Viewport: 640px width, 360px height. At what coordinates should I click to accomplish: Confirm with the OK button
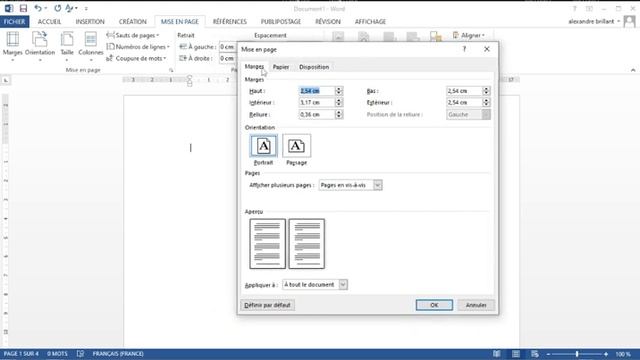point(434,305)
